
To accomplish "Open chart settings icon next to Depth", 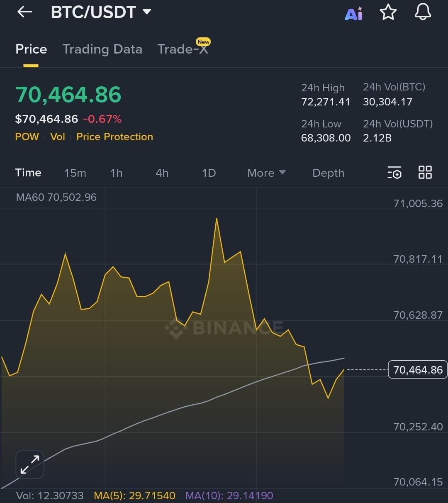I will tap(394, 173).
